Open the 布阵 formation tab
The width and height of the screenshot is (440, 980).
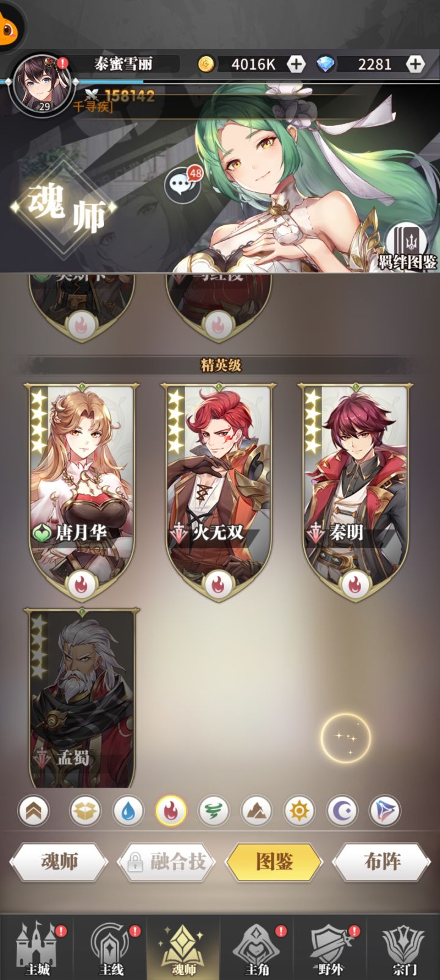pos(383,862)
